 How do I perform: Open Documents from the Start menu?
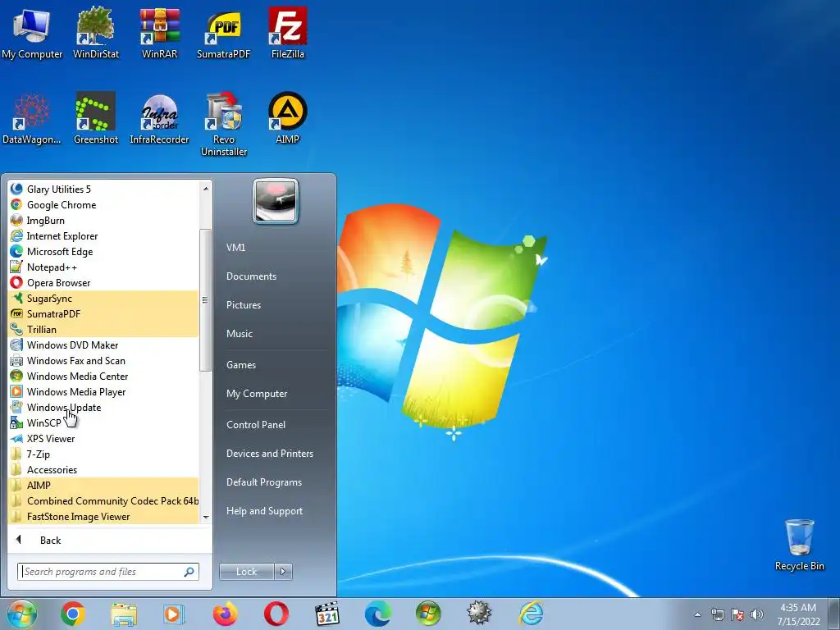pos(251,276)
